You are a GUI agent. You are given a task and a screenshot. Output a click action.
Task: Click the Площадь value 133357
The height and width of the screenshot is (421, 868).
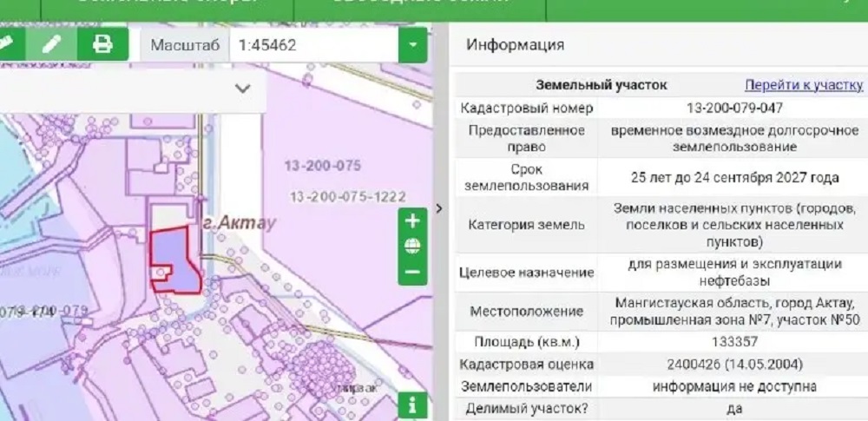pyautogui.click(x=734, y=341)
